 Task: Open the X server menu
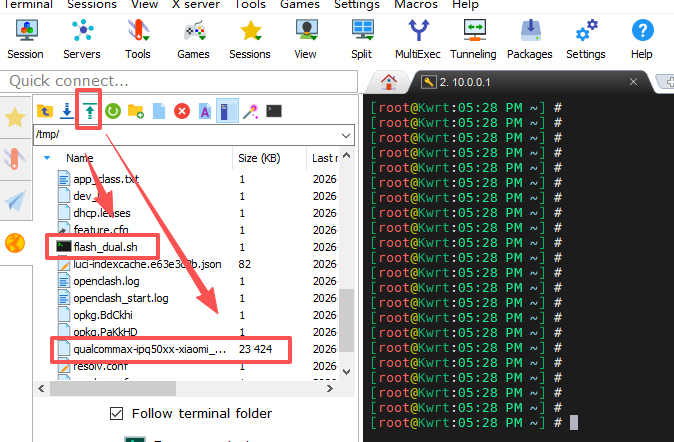point(196,4)
